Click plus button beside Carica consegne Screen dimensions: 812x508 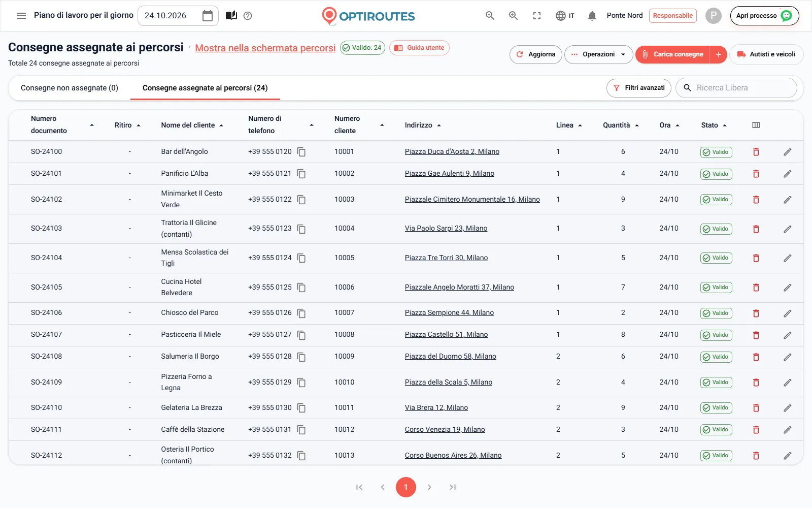(x=718, y=54)
